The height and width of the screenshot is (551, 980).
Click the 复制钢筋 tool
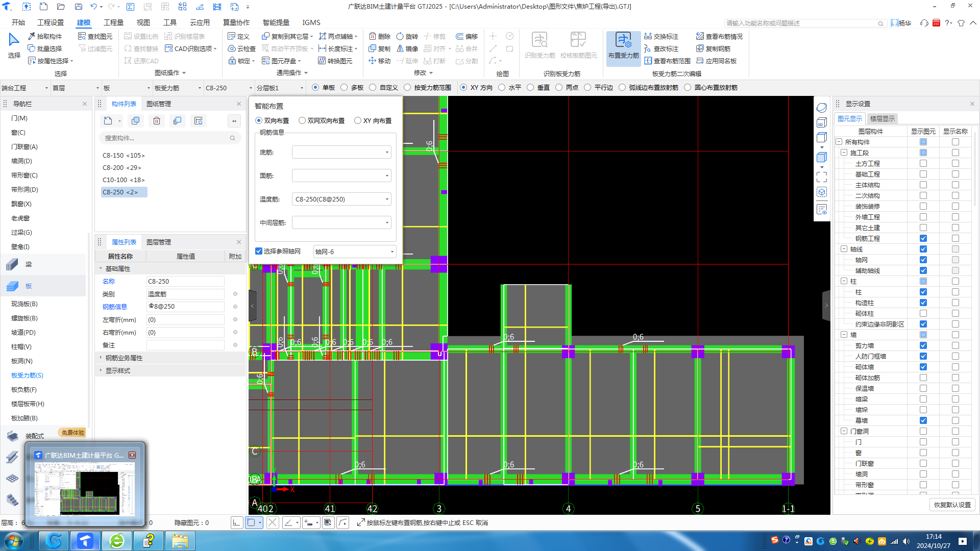713,48
